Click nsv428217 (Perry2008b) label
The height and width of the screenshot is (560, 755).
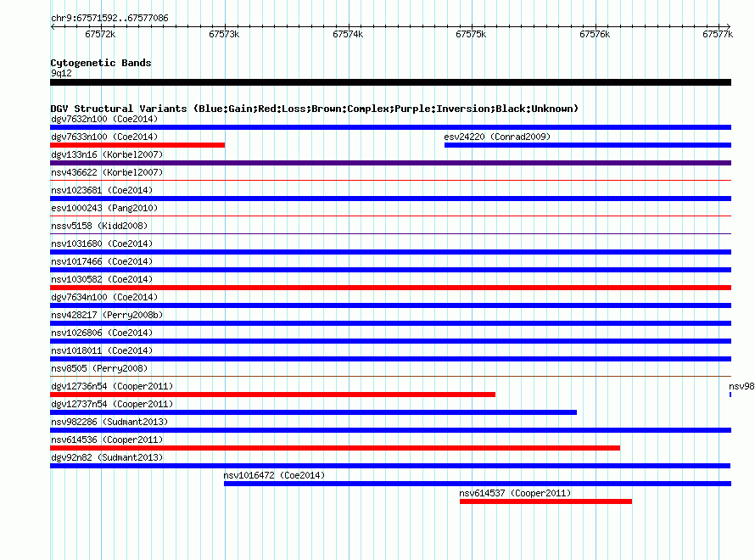click(107, 315)
